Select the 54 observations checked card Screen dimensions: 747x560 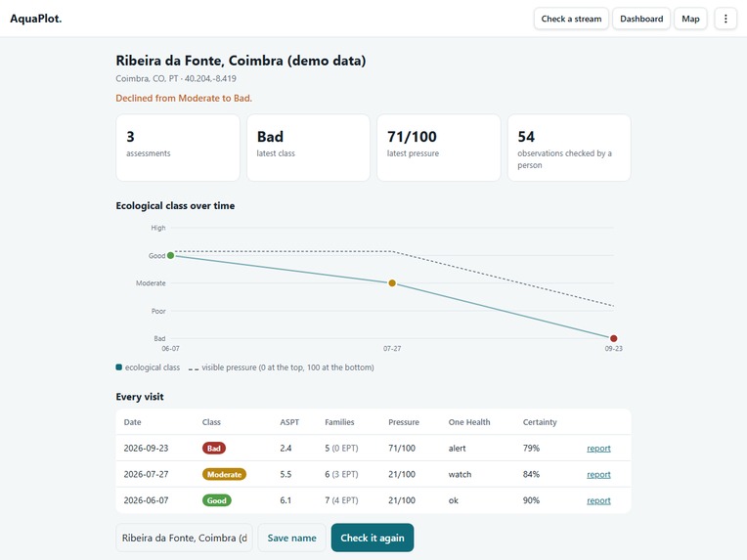[569, 148]
